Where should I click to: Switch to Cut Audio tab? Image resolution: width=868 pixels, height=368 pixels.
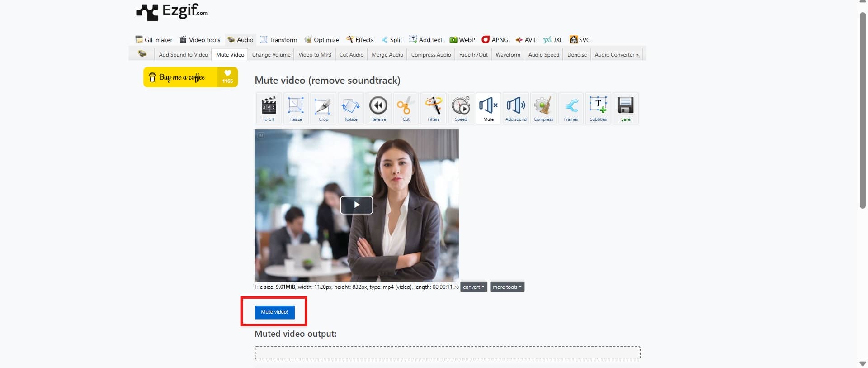(351, 54)
